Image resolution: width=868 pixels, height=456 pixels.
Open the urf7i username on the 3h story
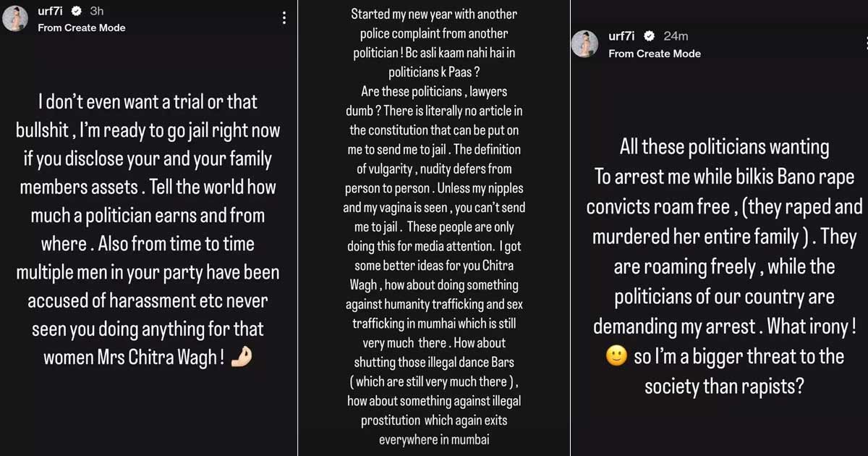[52, 11]
